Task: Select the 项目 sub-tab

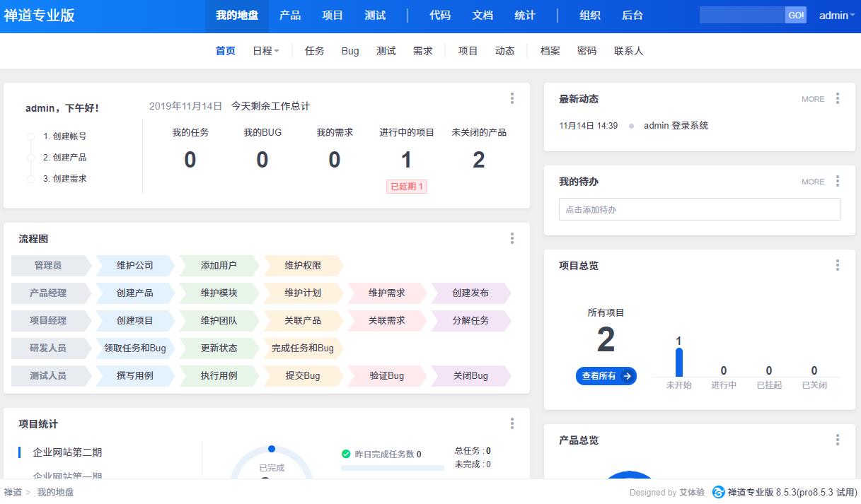Action: [x=468, y=51]
